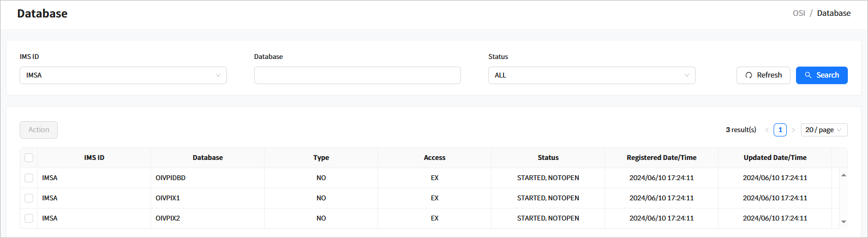Image resolution: width=868 pixels, height=238 pixels.
Task: Click the OSI breadcrumb link
Action: tap(799, 13)
